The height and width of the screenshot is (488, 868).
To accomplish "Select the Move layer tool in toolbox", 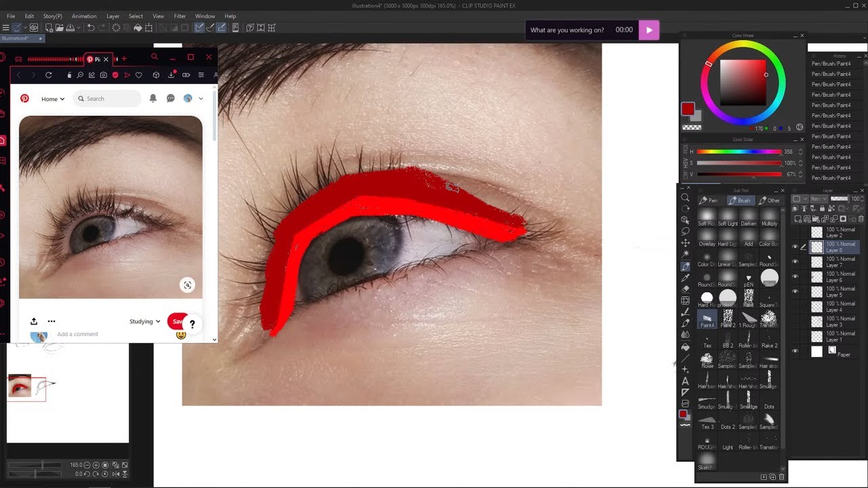I will (x=685, y=243).
